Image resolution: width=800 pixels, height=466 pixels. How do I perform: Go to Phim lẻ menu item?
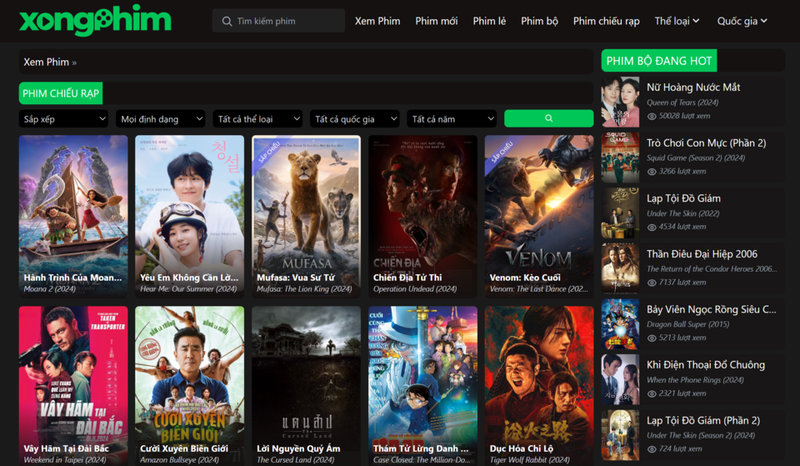pyautogui.click(x=489, y=21)
